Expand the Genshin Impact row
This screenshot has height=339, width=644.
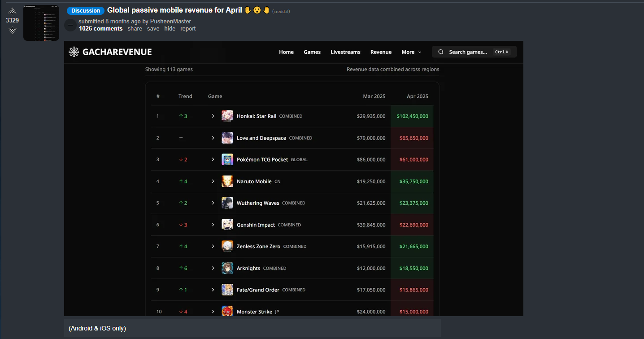(213, 225)
